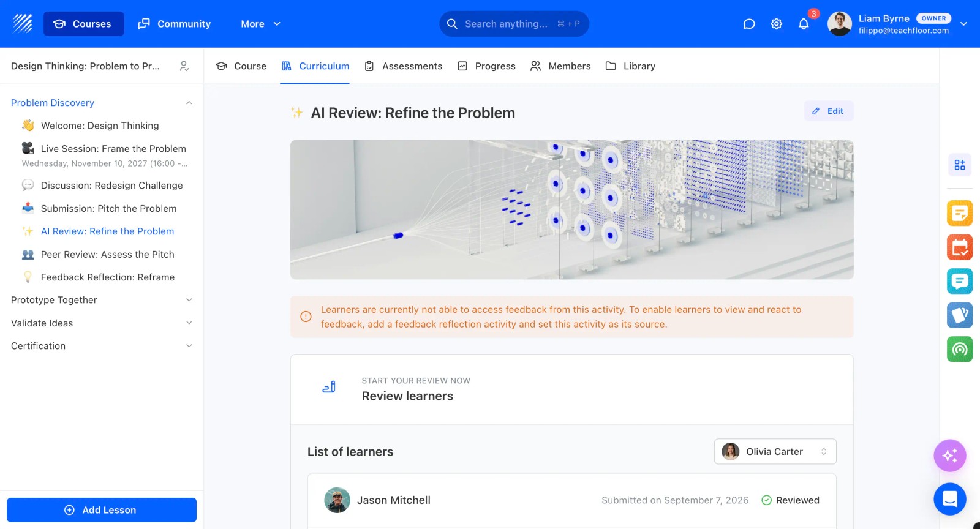Expand the Certification section
980x529 pixels.
tap(189, 346)
